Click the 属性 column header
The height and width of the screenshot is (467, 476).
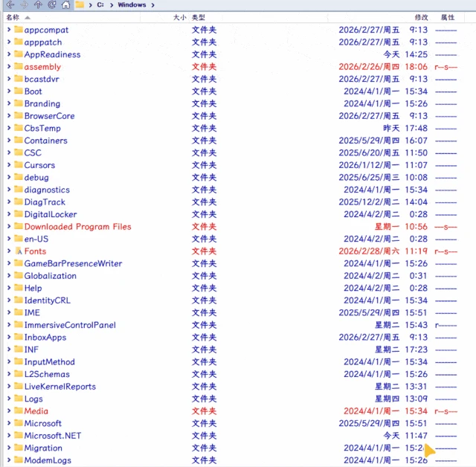448,17
